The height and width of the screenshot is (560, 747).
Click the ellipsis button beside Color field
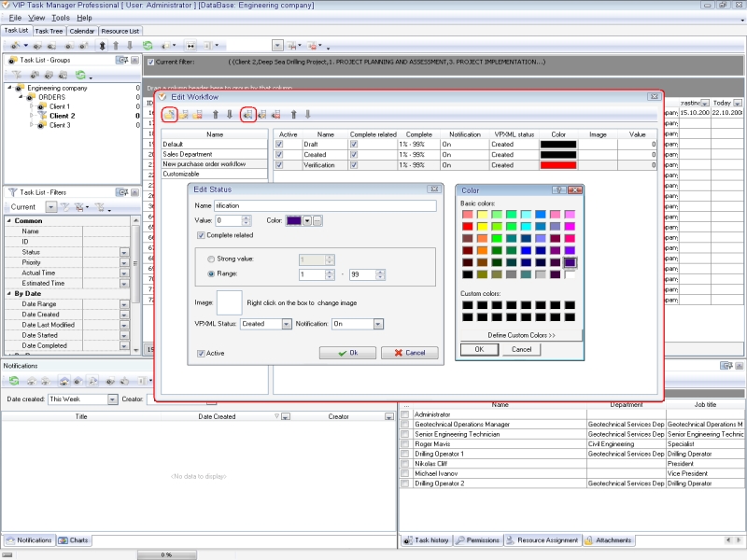[317, 220]
